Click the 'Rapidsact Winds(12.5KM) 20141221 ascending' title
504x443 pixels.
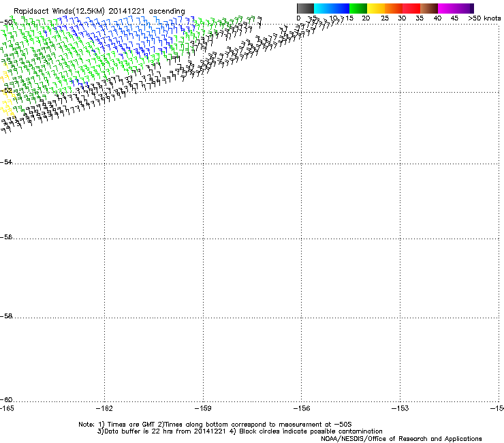tap(99, 12)
